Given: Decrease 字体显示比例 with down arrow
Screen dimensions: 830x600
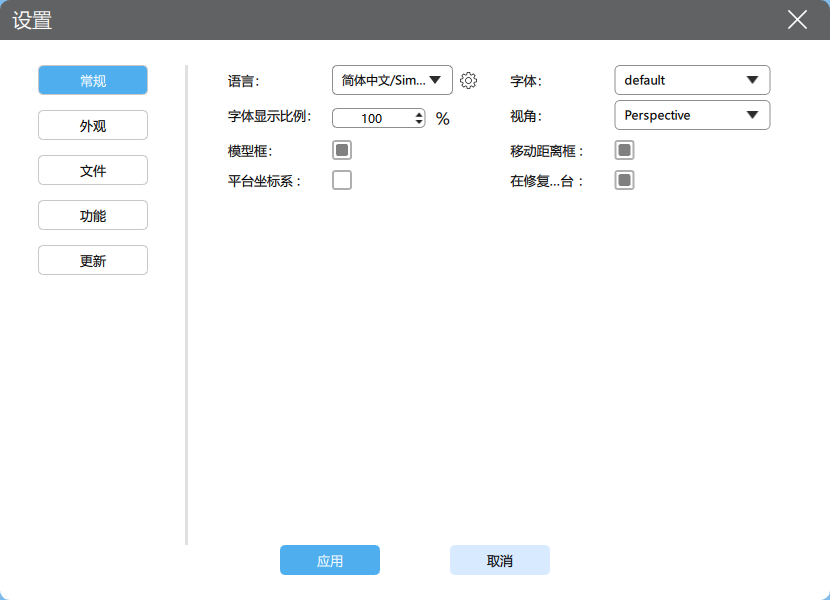Looking at the screenshot, I should 419,122.
